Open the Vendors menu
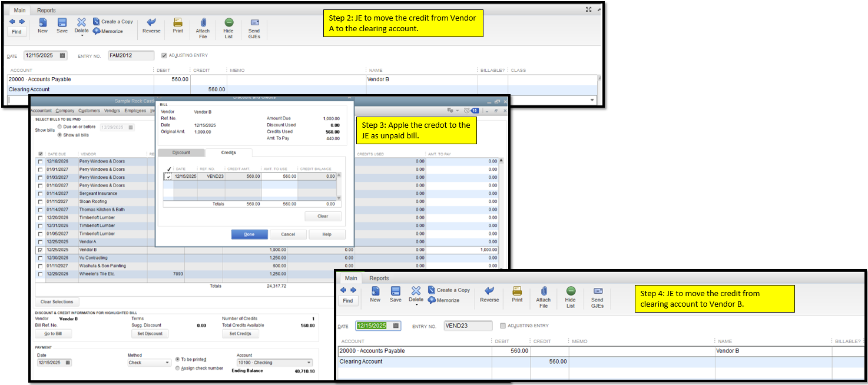Image resolution: width=868 pixels, height=385 pixels. coord(112,111)
